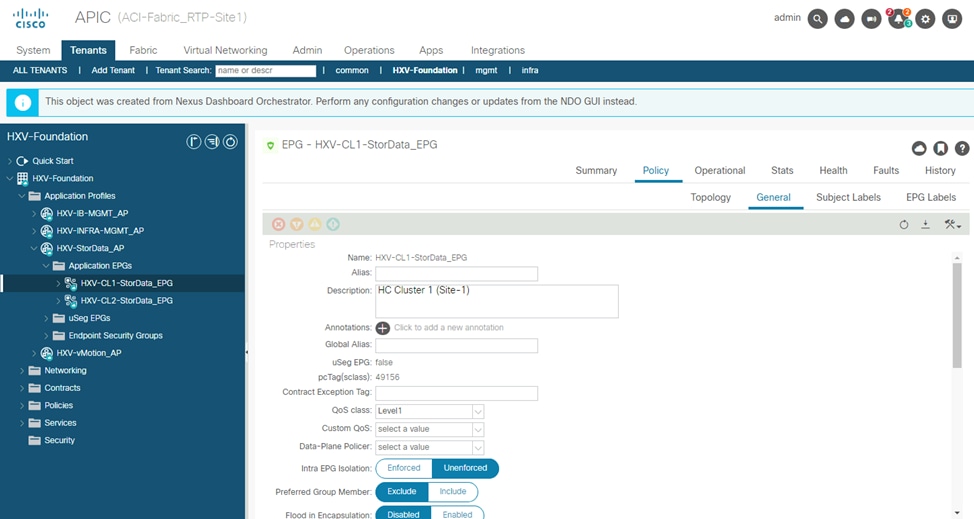Set Flood in Encapsulation to Enabled
This screenshot has height=519, width=974.
pos(457,514)
